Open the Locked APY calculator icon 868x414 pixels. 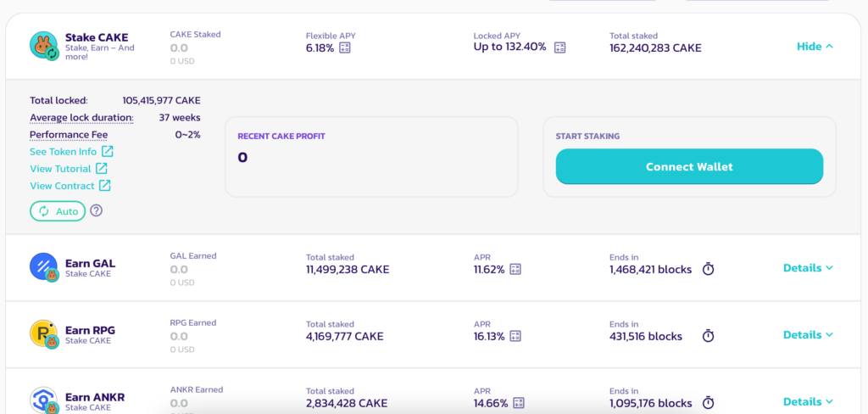(559, 48)
